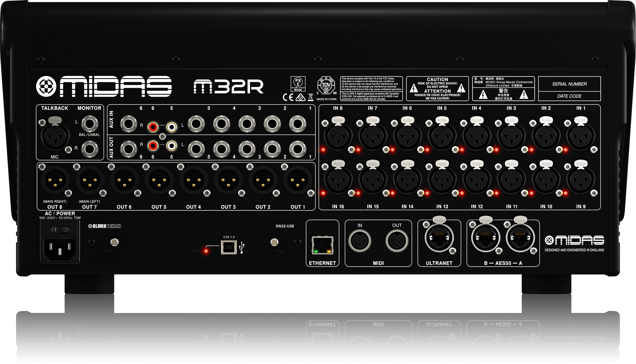The image size is (636, 364).
Task: Click the MIDI IN DIN connector
Action: [360, 241]
